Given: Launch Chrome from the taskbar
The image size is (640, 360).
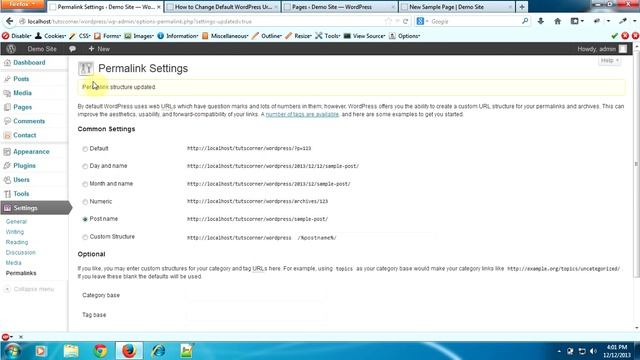Looking at the screenshot, I should 100,351.
